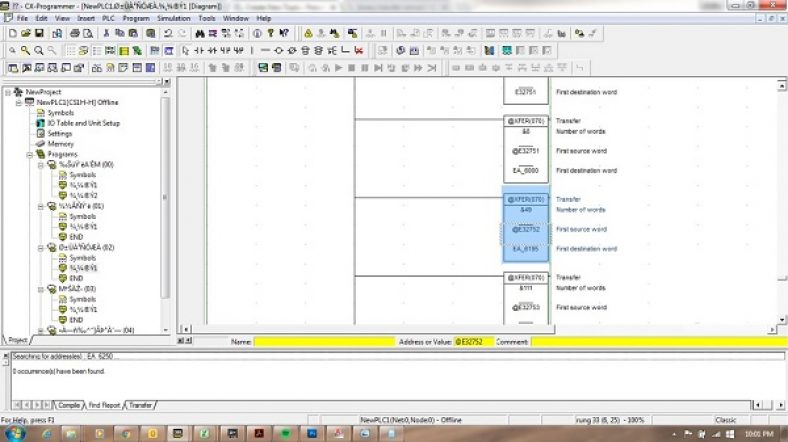This screenshot has width=788, height=442.
Task: Switch to the Compile output tab
Action: point(69,405)
